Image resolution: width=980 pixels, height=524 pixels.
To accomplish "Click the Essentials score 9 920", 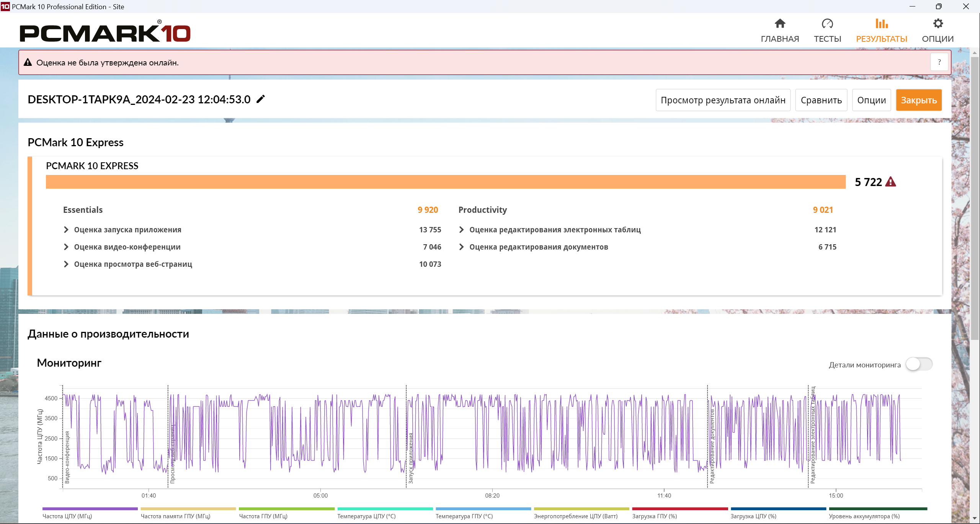I will point(428,210).
